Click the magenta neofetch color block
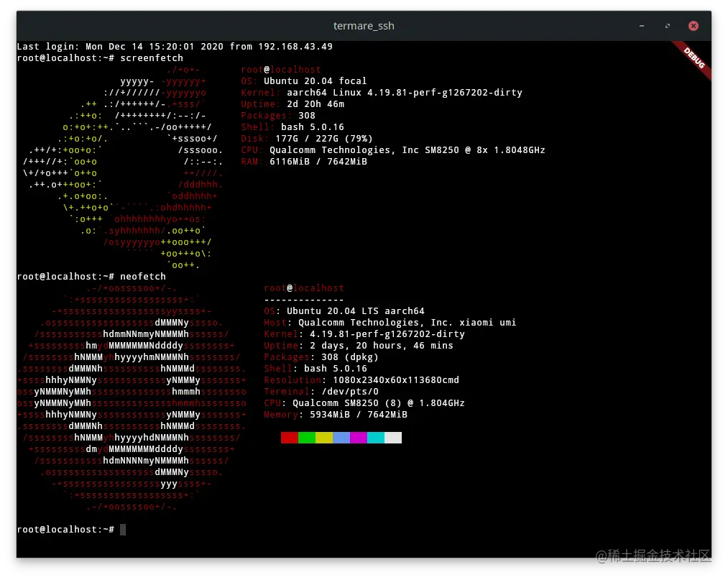 (359, 438)
